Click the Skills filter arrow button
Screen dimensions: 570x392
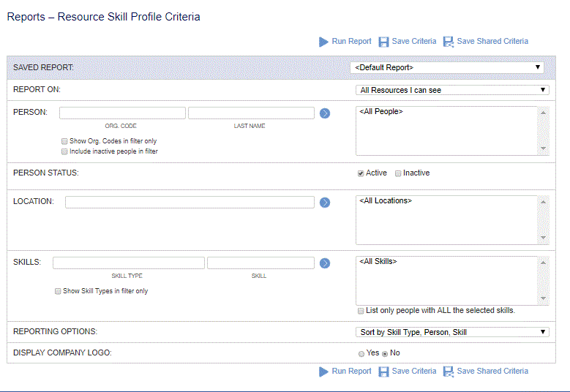(325, 263)
